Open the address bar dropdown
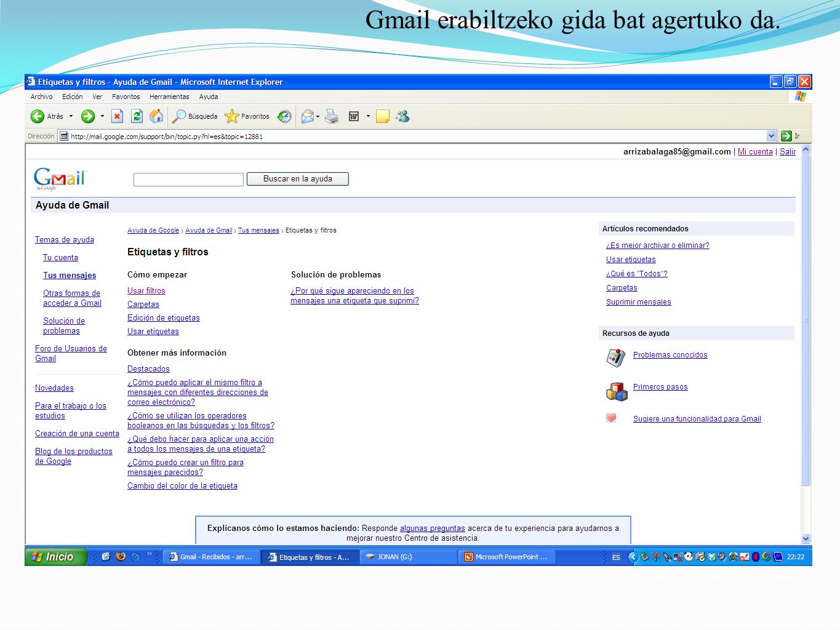Viewport: 840px width, 630px height. coord(772,136)
